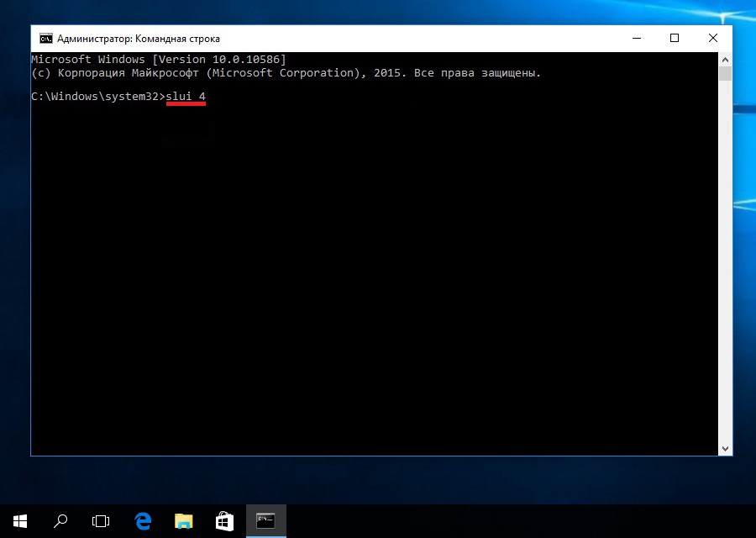Image resolution: width=756 pixels, height=538 pixels.
Task: Open taskbar Search magnifier
Action: click(60, 521)
